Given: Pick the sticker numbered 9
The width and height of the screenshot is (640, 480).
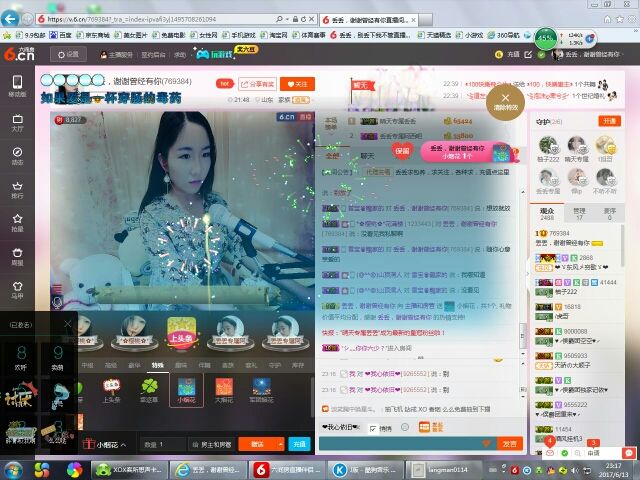Looking at the screenshot, I should pos(58,358).
